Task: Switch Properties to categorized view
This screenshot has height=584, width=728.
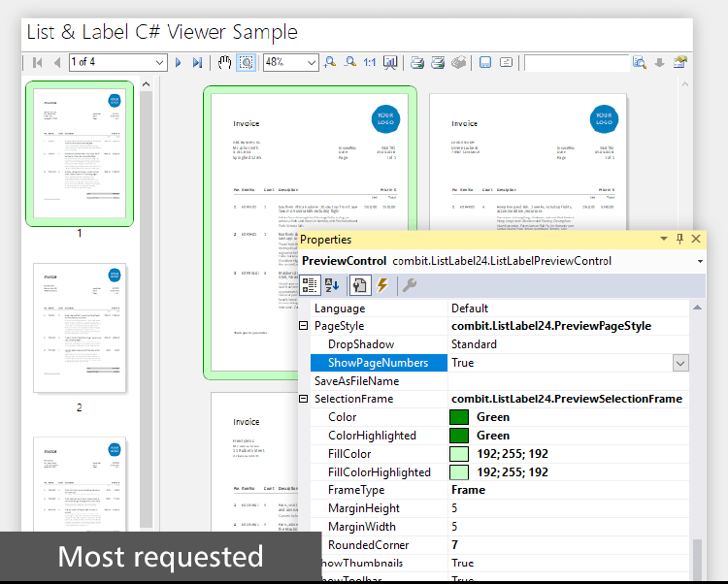Action: click(x=310, y=285)
